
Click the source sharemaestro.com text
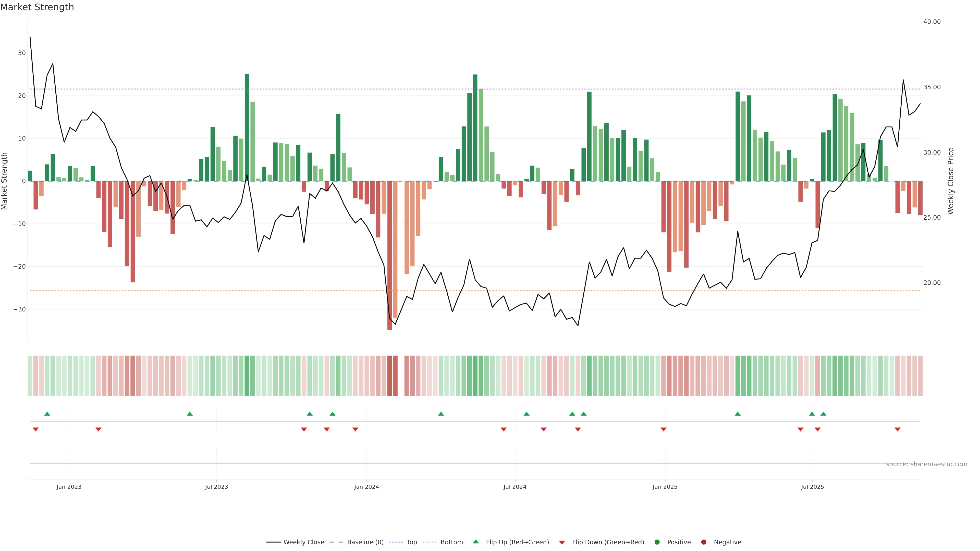[926, 464]
